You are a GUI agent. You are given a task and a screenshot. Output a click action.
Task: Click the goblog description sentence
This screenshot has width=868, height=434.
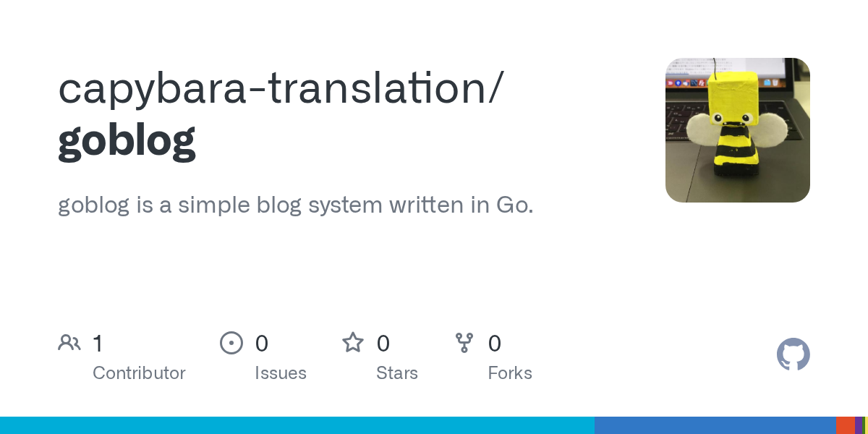(295, 205)
